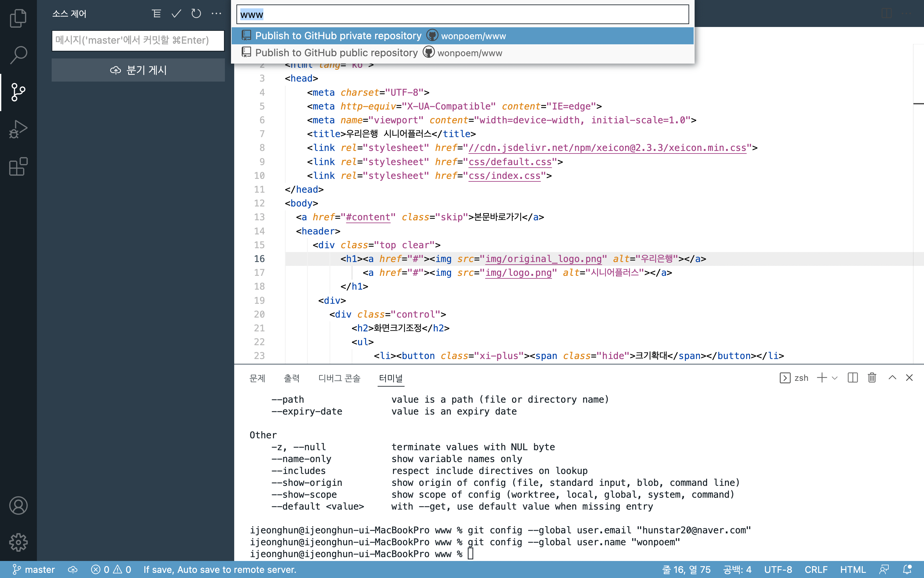This screenshot has width=924, height=578.
Task: Split the terminal pane icon
Action: 852,378
